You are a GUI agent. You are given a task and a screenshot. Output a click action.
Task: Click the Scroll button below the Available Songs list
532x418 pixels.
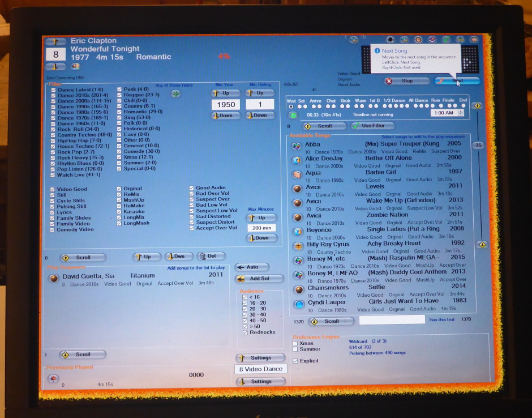(x=331, y=321)
